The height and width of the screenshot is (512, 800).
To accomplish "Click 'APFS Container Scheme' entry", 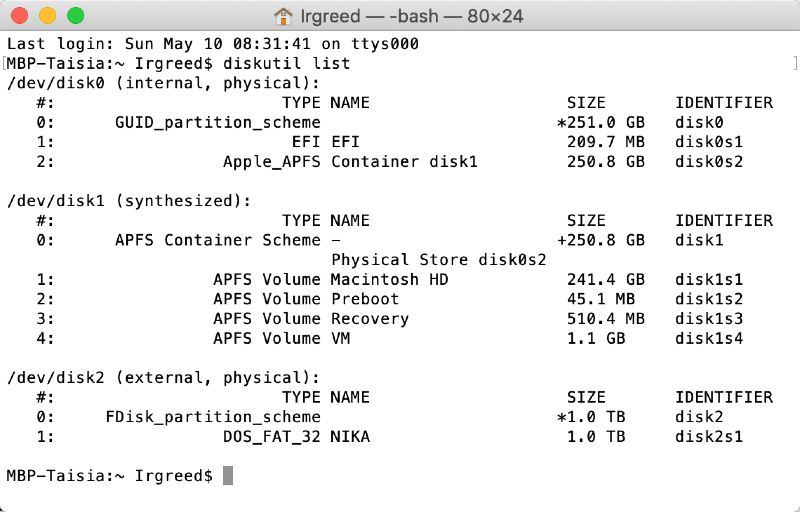I will pyautogui.click(x=218, y=240).
